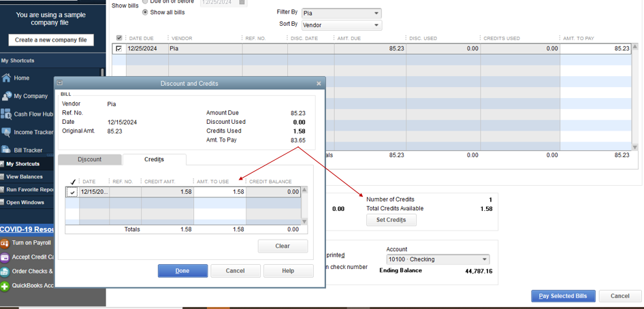Select My Shortcuts in the bottom panel

click(x=23, y=164)
